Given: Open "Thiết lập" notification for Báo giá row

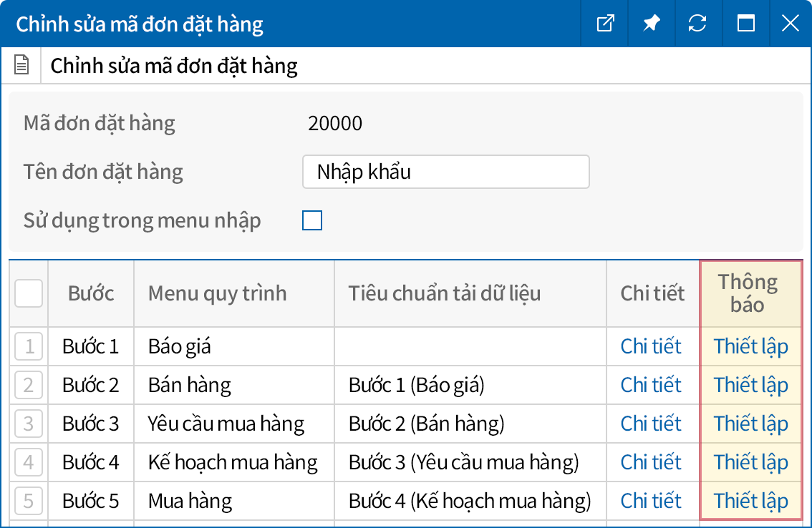Looking at the screenshot, I should [x=750, y=347].
